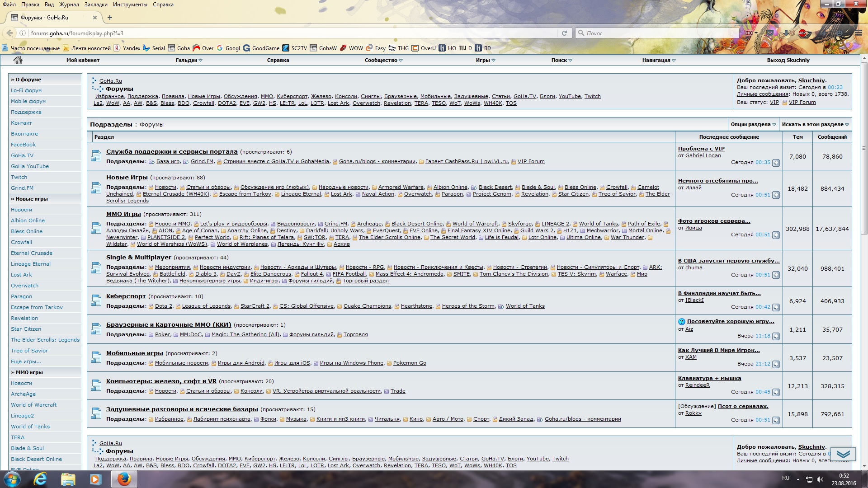Open the 'Правка' menu
The width and height of the screenshot is (868, 488).
pyautogui.click(x=30, y=5)
